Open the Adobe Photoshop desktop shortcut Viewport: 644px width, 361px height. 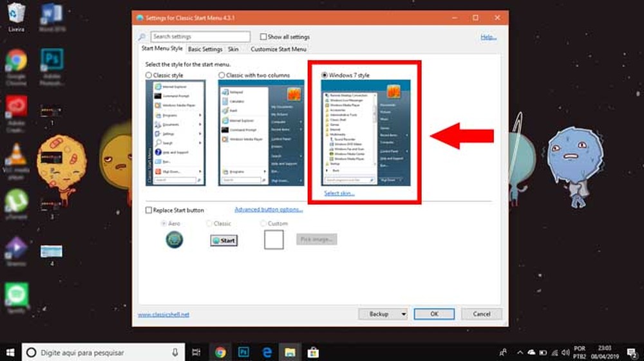52,66
